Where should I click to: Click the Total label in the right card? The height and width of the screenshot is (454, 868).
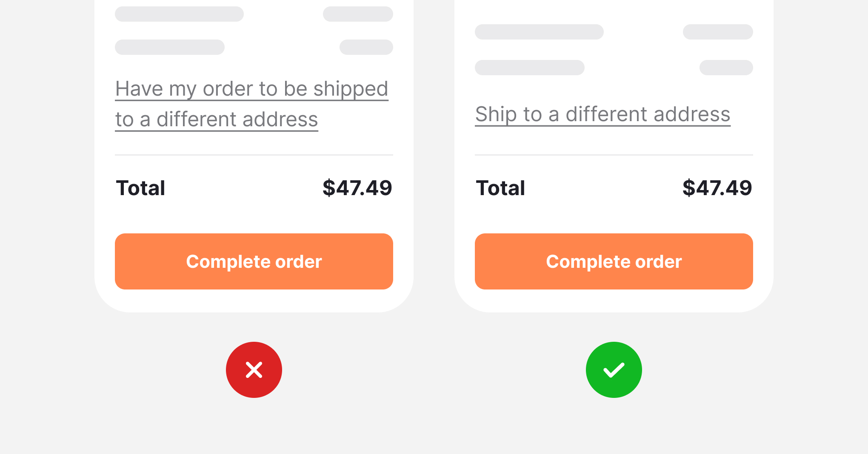[500, 188]
